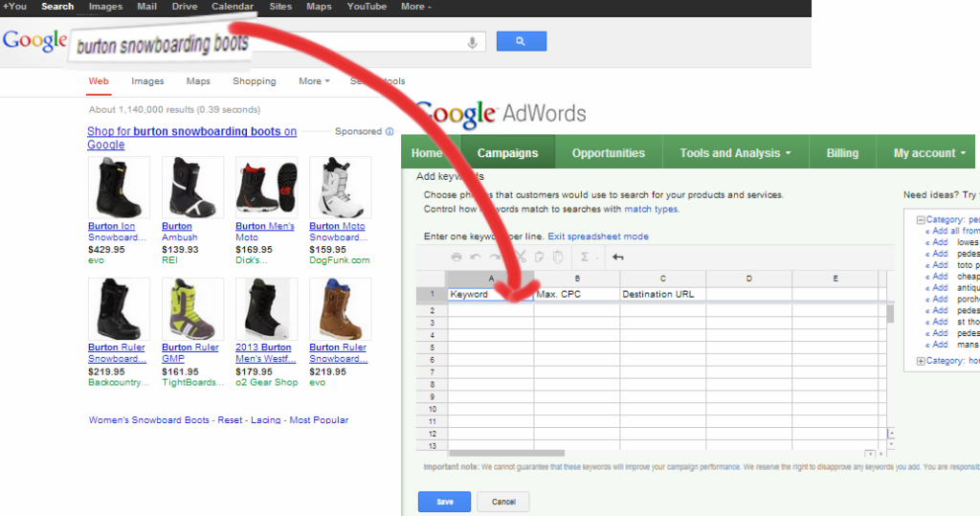Image resolution: width=980 pixels, height=516 pixels.
Task: Select the Shopping search tab
Action: tap(254, 81)
